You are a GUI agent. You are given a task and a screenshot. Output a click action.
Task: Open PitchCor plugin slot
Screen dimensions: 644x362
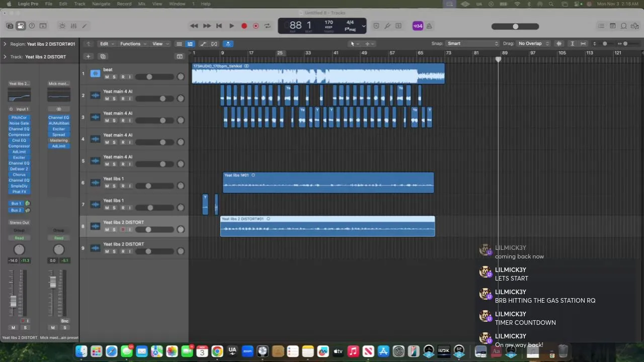(19, 118)
